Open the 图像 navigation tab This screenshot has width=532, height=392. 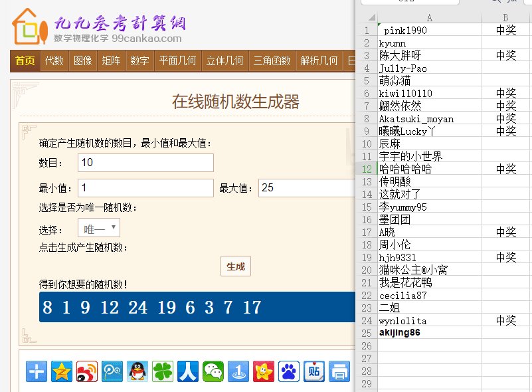tap(83, 60)
